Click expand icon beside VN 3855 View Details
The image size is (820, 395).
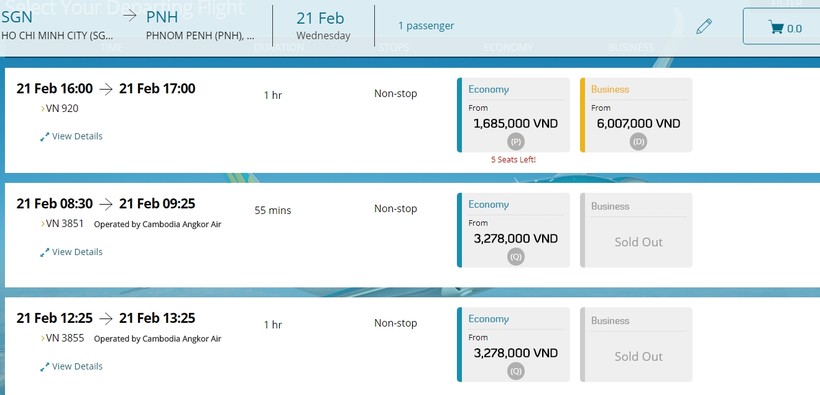[44, 367]
